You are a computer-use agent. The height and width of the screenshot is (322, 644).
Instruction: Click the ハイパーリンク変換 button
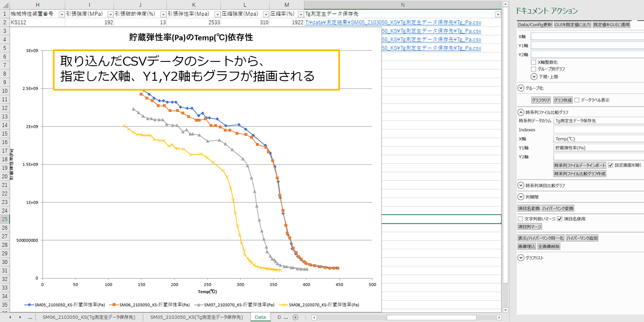pyautogui.click(x=558, y=208)
